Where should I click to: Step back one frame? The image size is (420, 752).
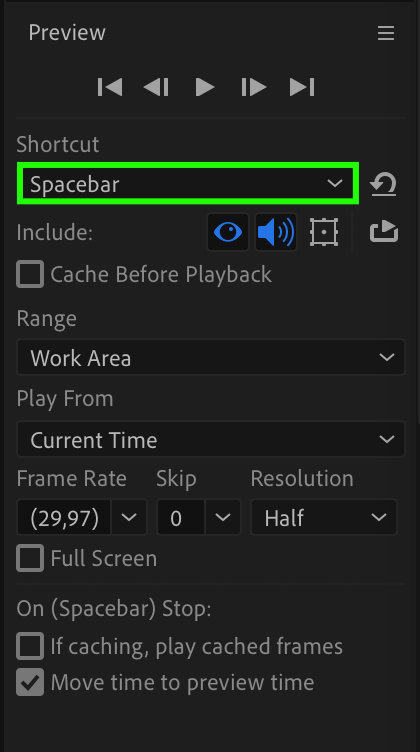(x=156, y=87)
